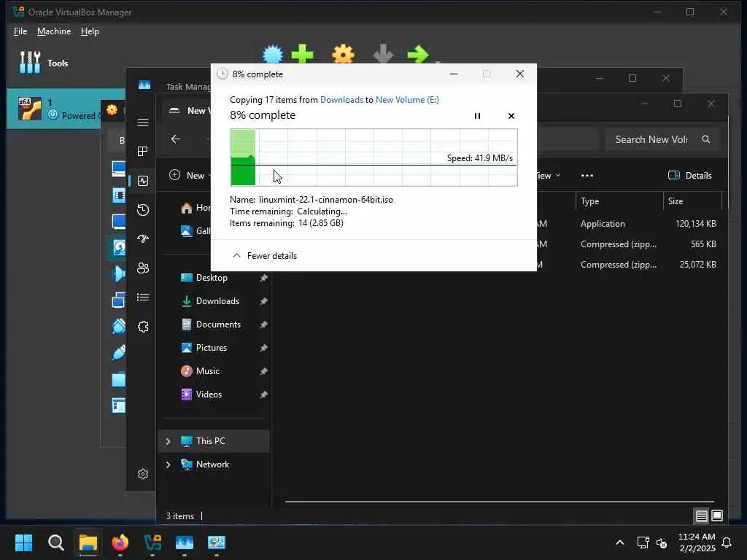Unpin Documents using its pin icon
Viewport: 747px width, 560px height.
tap(263, 324)
